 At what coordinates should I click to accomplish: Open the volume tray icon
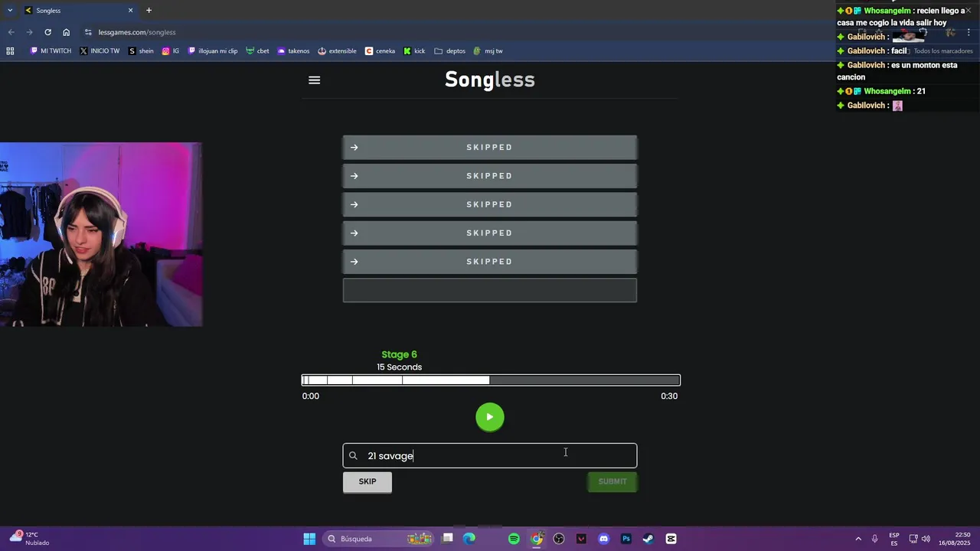926,539
